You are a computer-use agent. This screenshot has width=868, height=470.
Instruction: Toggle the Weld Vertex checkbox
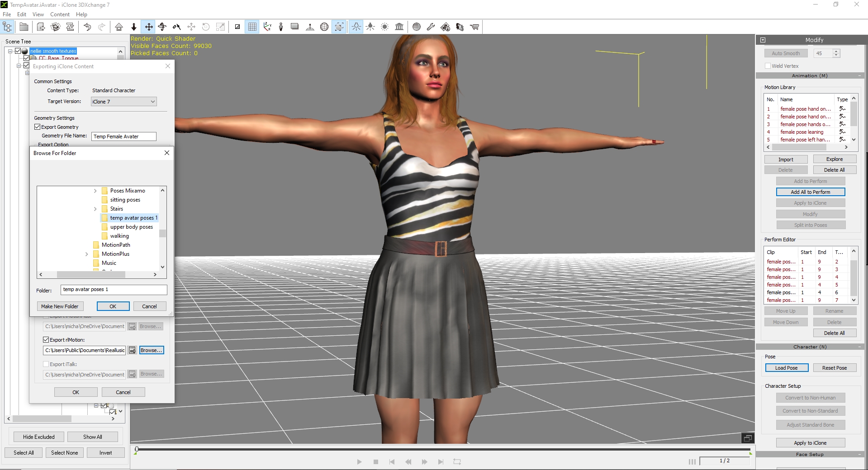(x=768, y=66)
